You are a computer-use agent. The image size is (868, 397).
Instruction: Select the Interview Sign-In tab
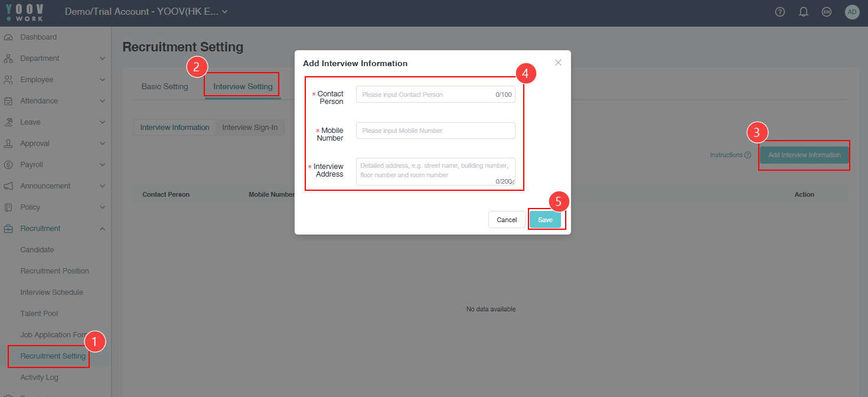[250, 128]
